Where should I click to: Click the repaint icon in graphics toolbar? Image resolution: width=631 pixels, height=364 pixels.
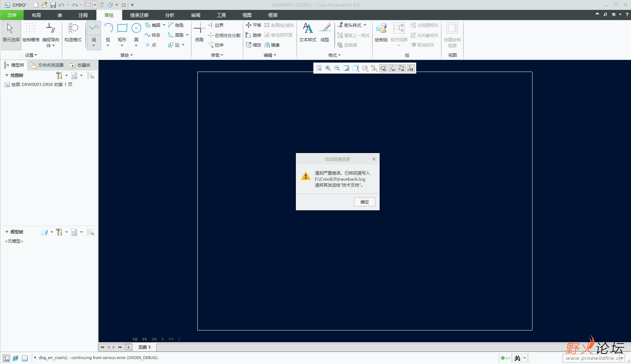[346, 68]
